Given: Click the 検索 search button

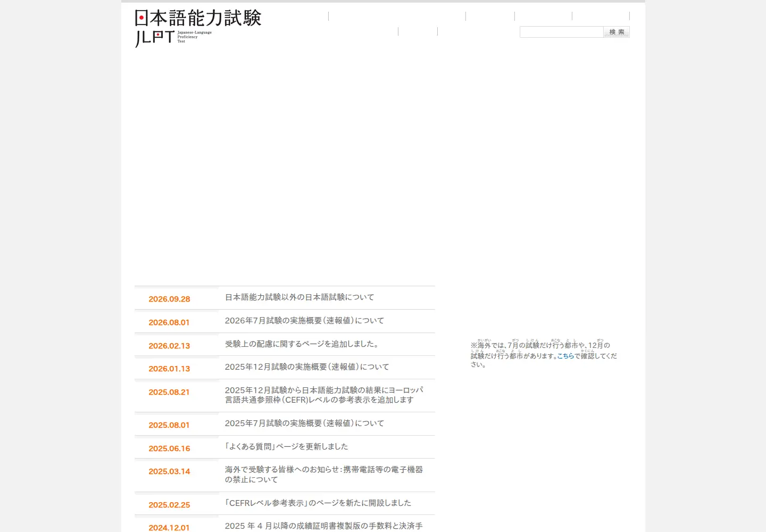Looking at the screenshot, I should (617, 32).
